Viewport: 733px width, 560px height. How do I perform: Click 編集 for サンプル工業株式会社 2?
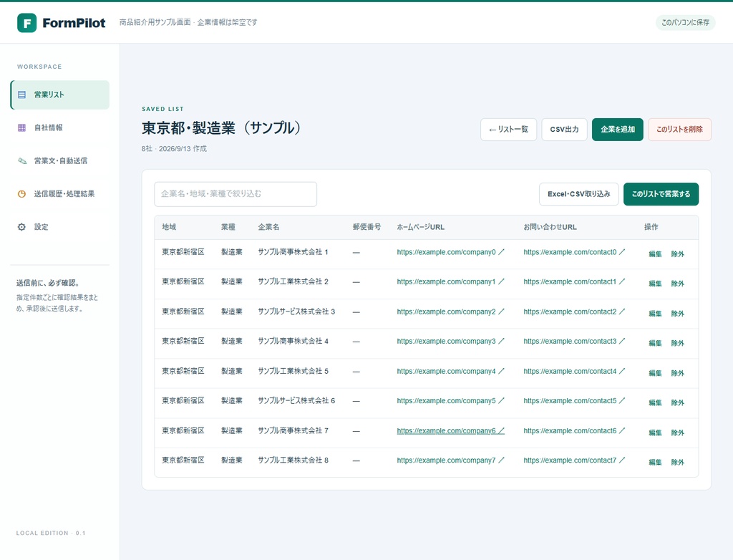point(655,284)
